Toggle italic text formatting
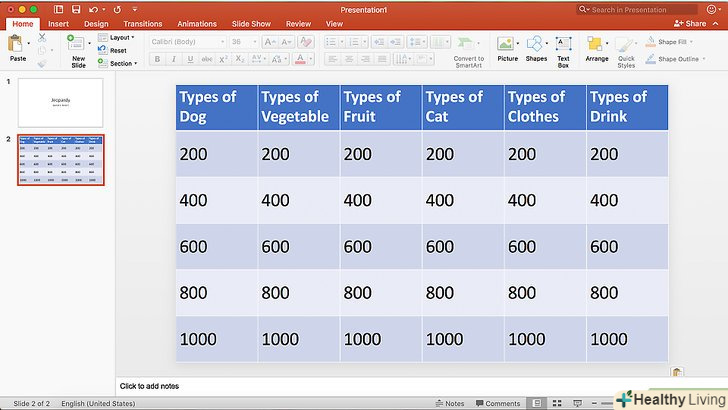 point(173,59)
